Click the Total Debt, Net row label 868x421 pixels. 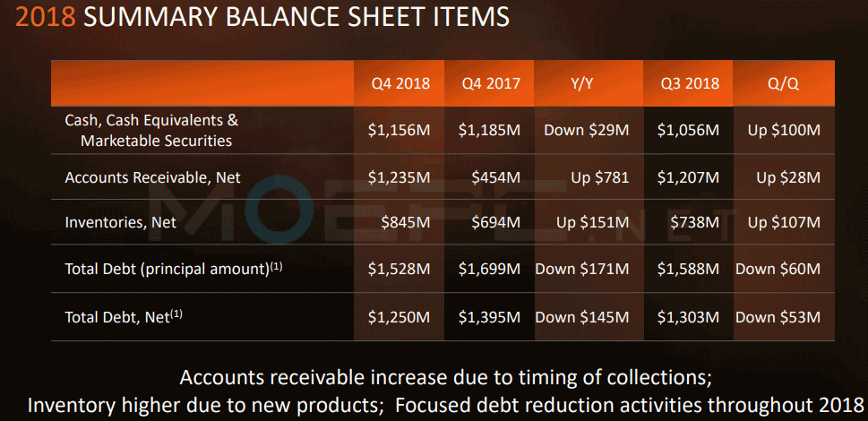click(x=124, y=317)
